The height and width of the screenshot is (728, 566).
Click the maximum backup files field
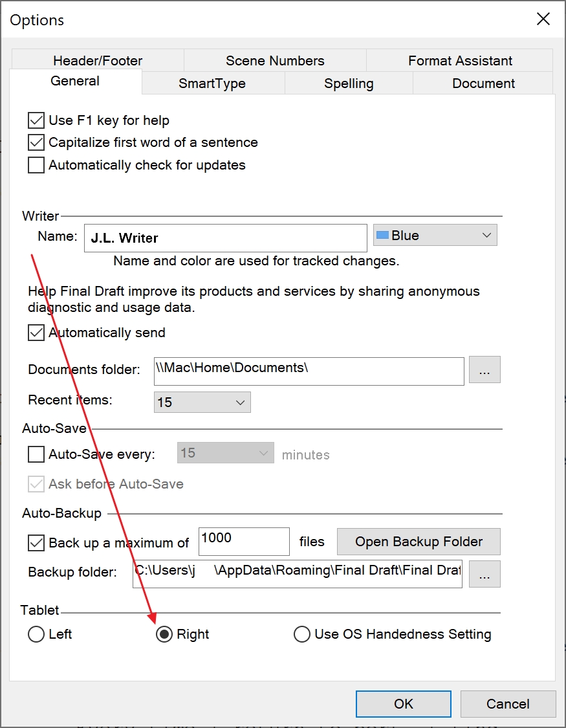click(244, 542)
